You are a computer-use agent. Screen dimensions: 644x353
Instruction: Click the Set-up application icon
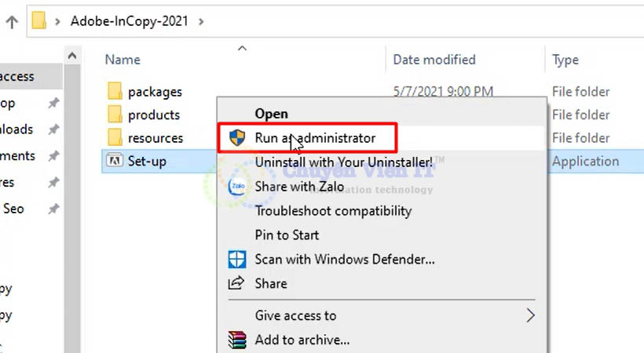tap(114, 162)
